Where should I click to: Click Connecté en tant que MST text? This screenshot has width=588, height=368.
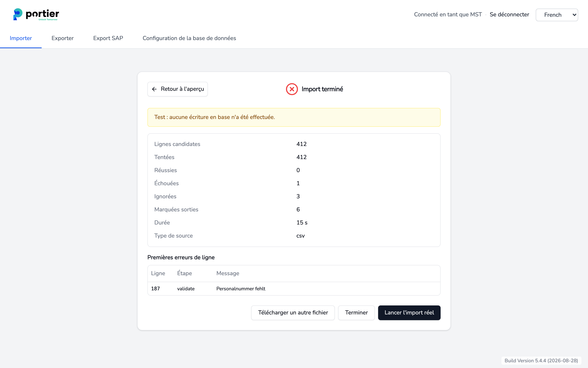(448, 15)
